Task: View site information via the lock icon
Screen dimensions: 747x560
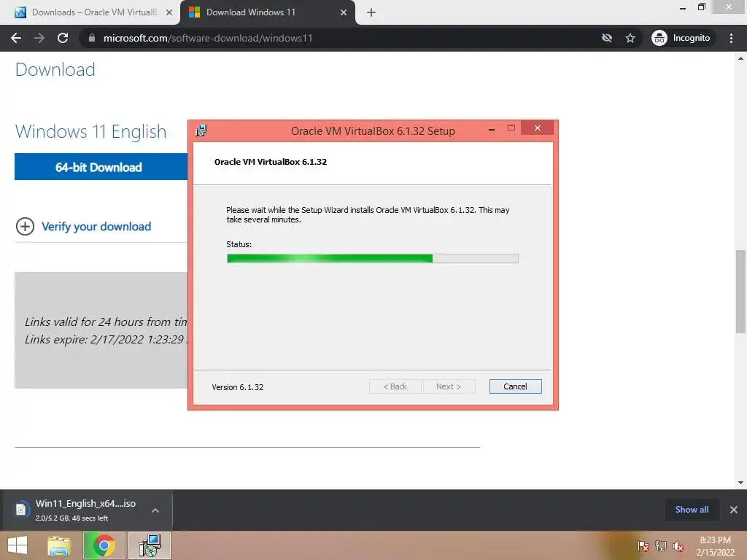Action: pyautogui.click(x=92, y=38)
